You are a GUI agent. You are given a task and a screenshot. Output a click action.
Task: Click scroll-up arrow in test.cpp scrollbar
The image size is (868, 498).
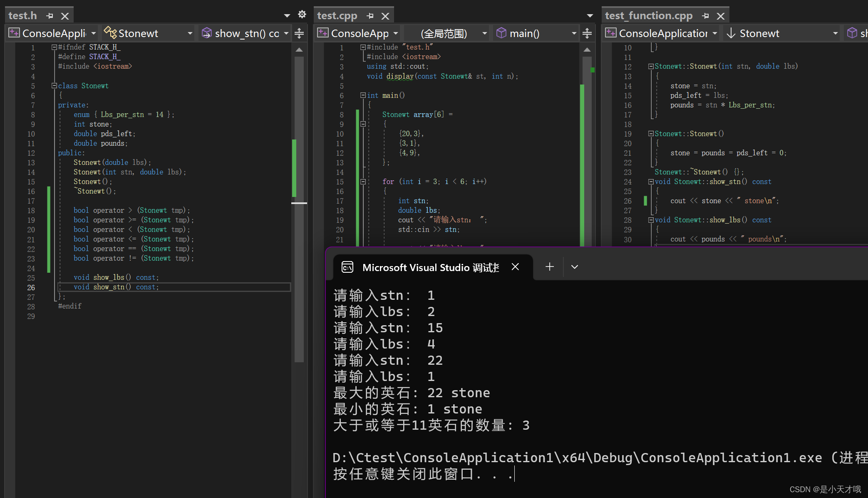click(587, 50)
